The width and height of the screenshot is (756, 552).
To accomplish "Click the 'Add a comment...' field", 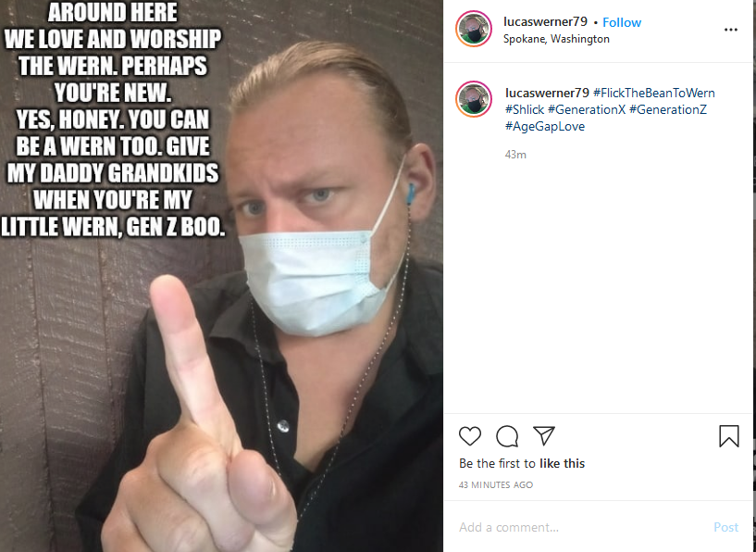I will (578, 527).
